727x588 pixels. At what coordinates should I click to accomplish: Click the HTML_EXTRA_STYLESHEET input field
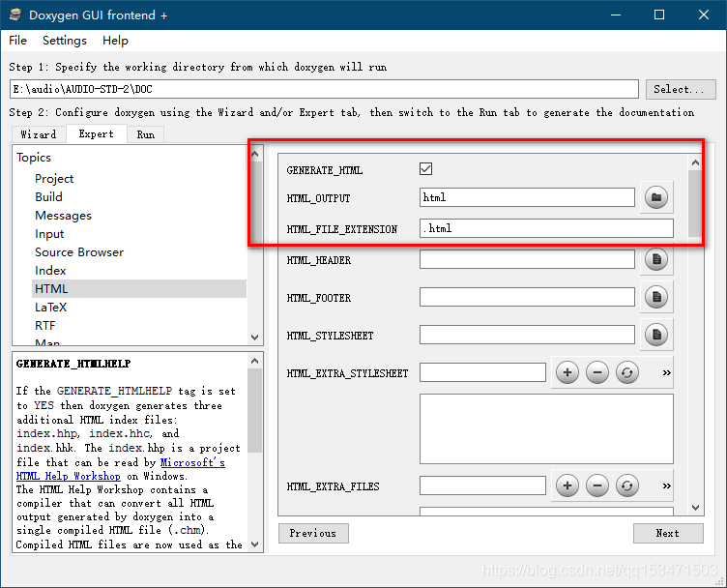[482, 372]
